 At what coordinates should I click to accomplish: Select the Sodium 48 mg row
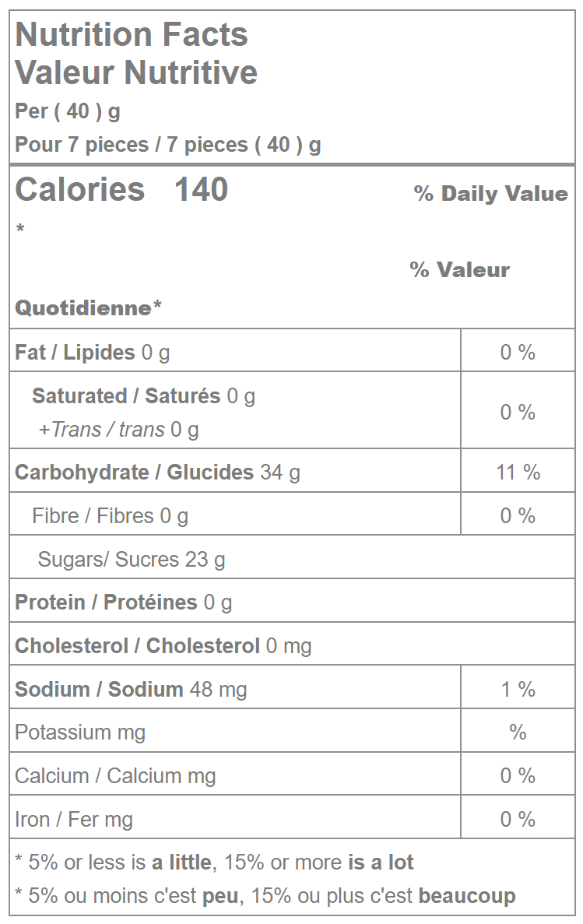[x=131, y=689]
